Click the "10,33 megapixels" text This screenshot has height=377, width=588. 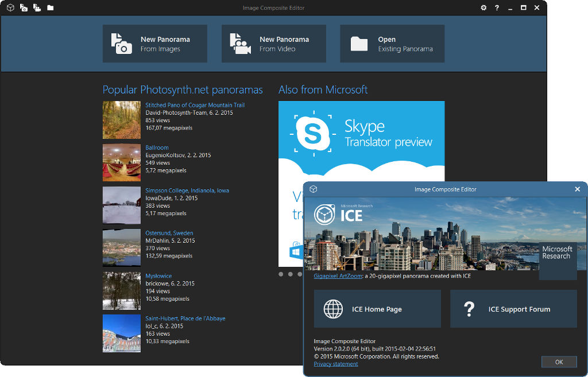[167, 341]
